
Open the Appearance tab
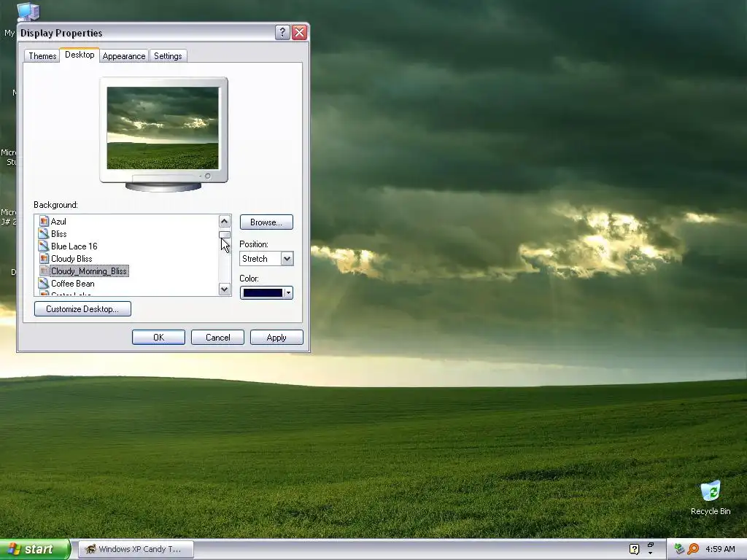click(124, 55)
